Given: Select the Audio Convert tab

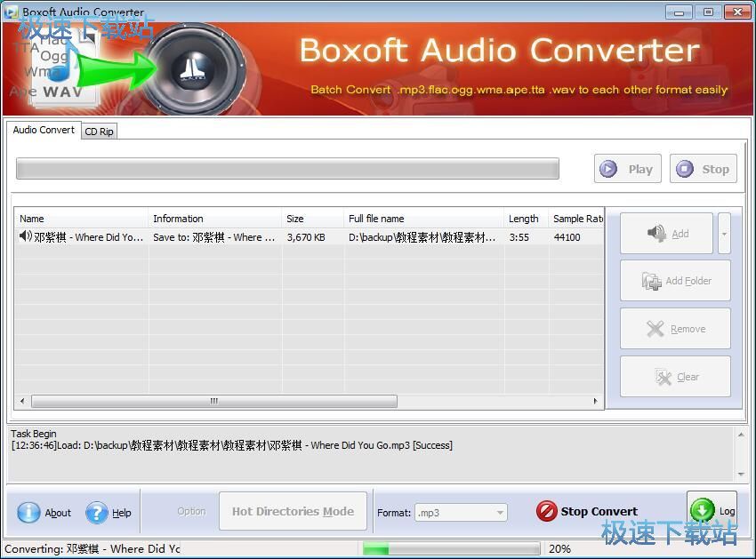Looking at the screenshot, I should (44, 130).
